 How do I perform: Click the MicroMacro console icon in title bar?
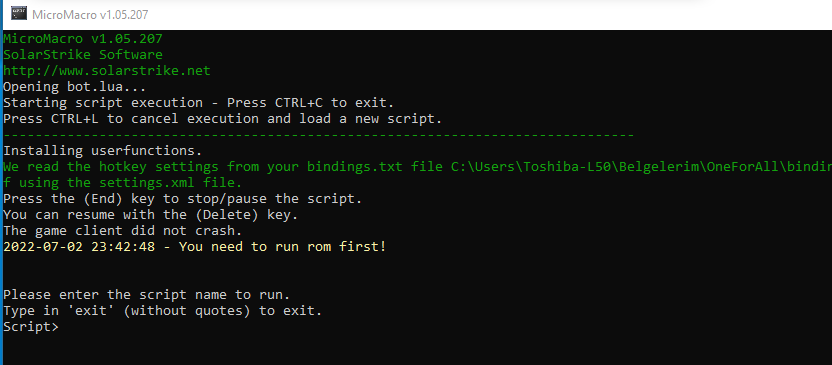point(19,15)
